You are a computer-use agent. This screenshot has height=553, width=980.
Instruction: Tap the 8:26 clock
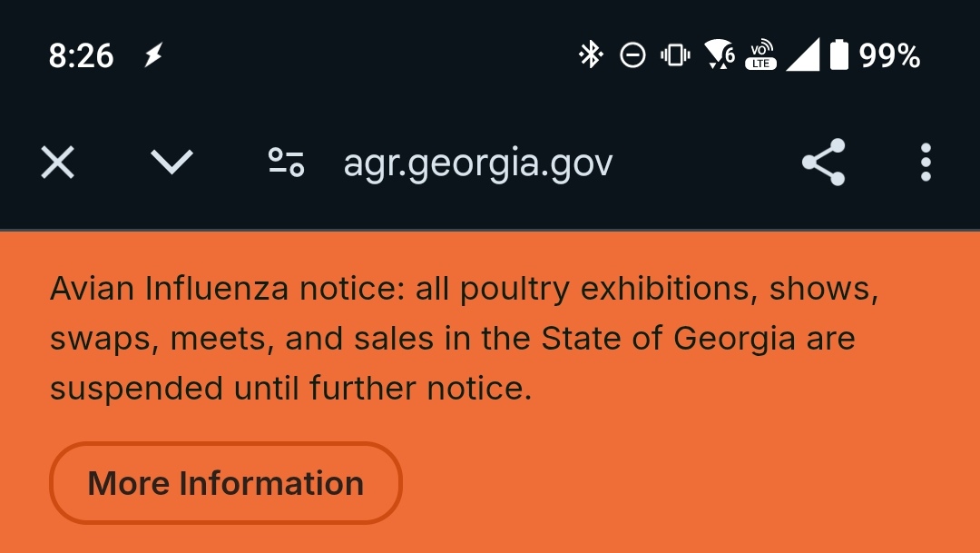[82, 55]
